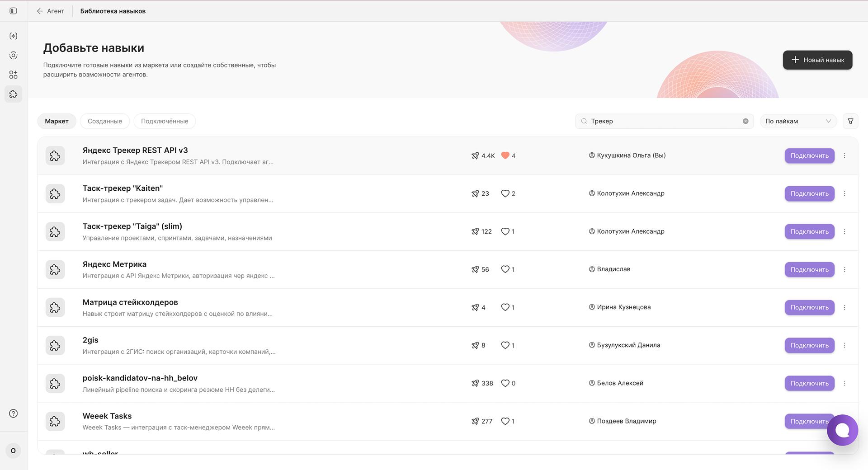The width and height of the screenshot is (868, 470).
Task: Click the Трекер search input field
Action: tap(664, 121)
